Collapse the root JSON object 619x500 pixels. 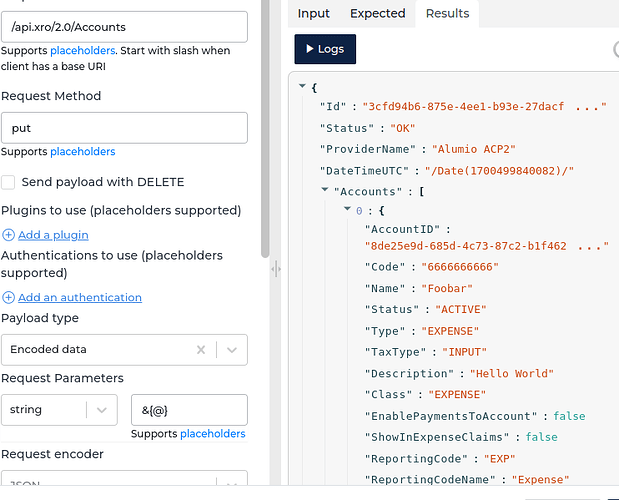click(302, 86)
